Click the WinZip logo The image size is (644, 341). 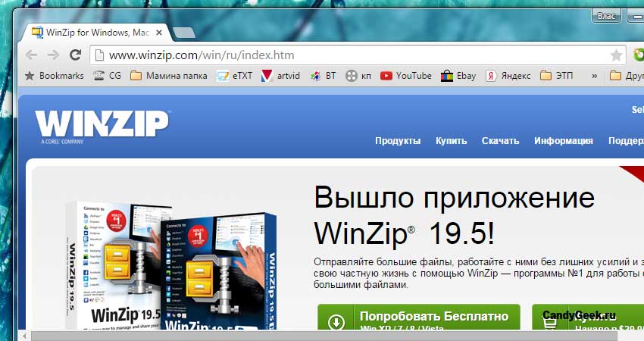[102, 127]
